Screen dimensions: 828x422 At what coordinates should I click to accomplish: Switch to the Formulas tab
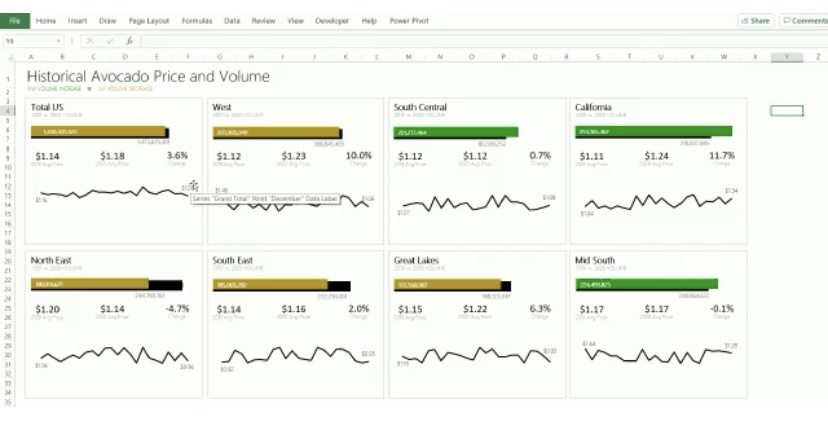197,21
